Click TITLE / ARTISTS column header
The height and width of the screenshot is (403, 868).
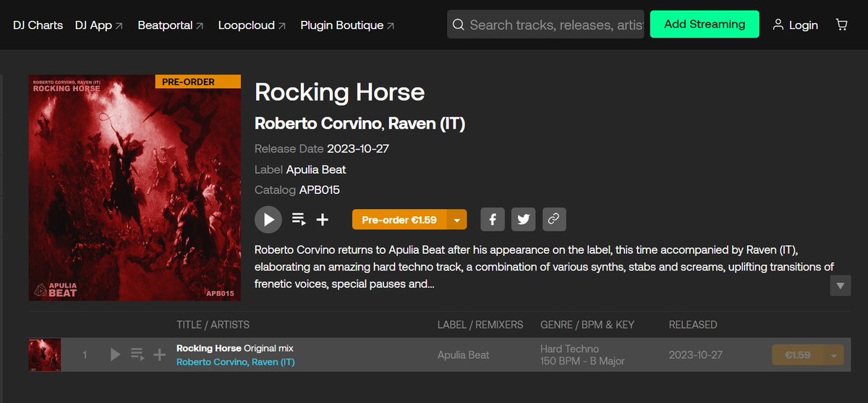[213, 324]
